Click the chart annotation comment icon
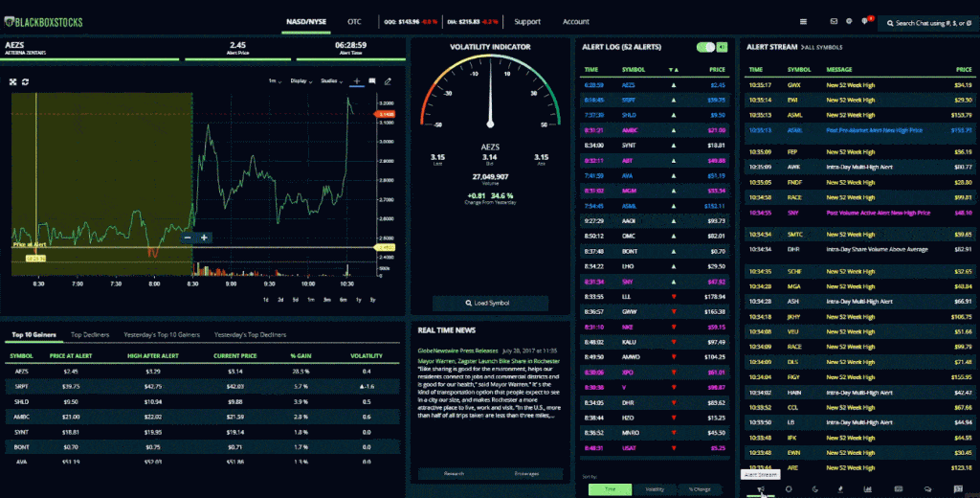980x498 pixels. coord(372,81)
